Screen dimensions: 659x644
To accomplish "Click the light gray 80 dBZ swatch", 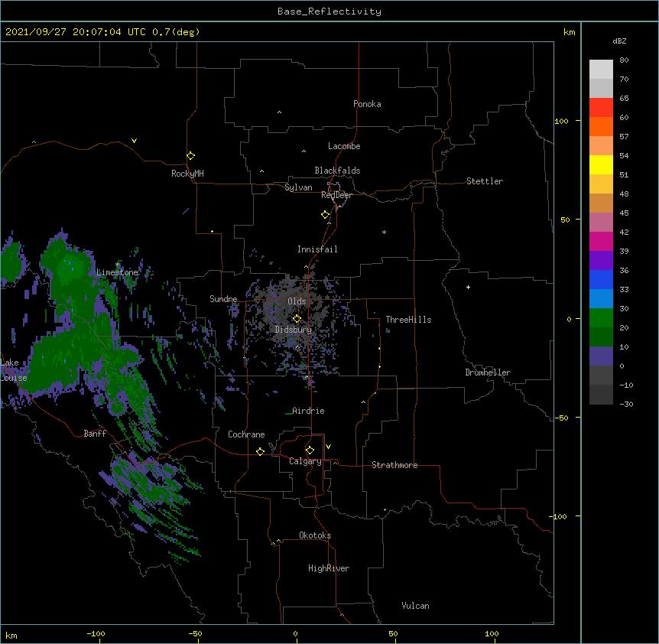I will pos(601,70).
